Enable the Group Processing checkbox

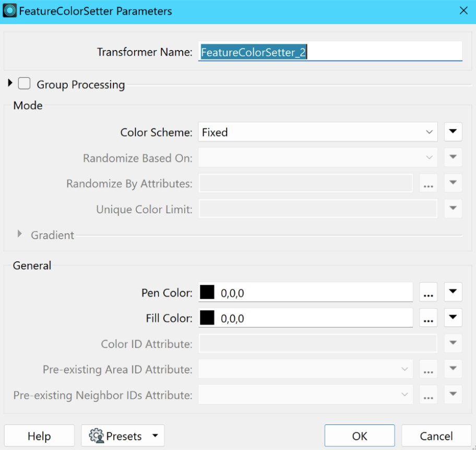tap(25, 84)
